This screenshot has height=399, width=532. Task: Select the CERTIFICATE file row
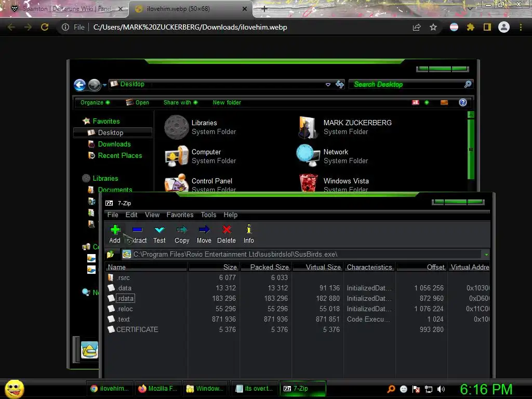tap(298, 329)
